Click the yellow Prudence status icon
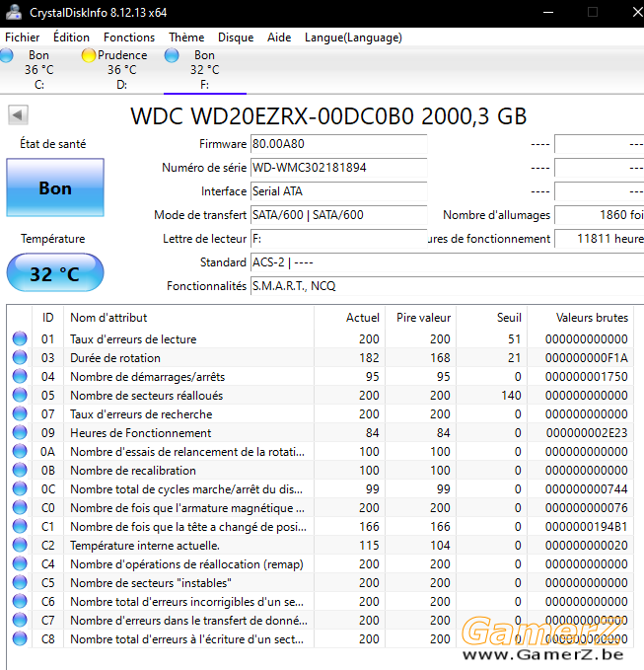This screenshot has width=644, height=670. pyautogui.click(x=89, y=55)
